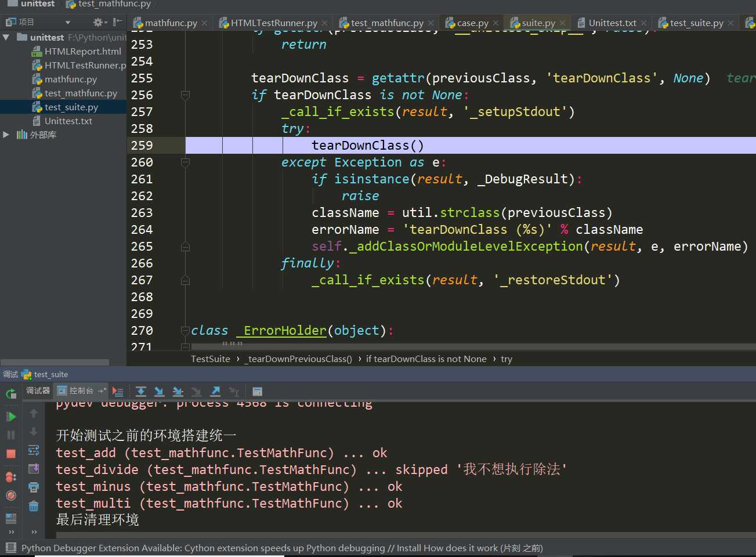Select HTMLTestRunner.py in project tree
This screenshot has width=756, height=557.
point(79,65)
